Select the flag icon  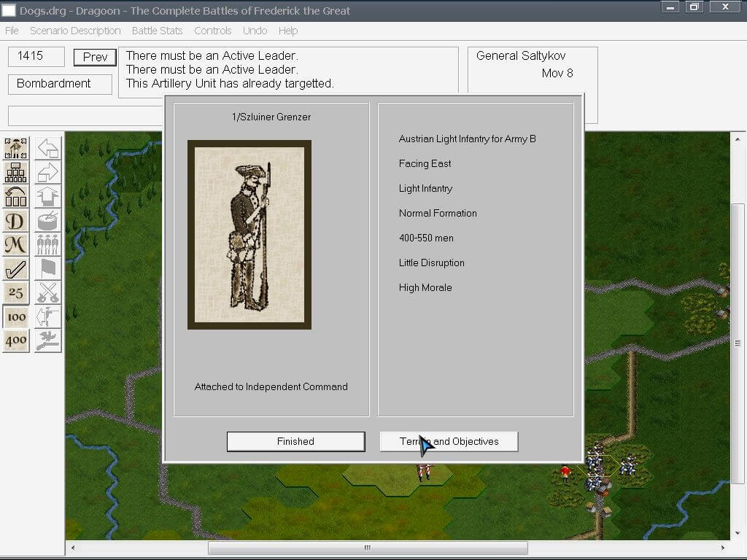pos(48,268)
